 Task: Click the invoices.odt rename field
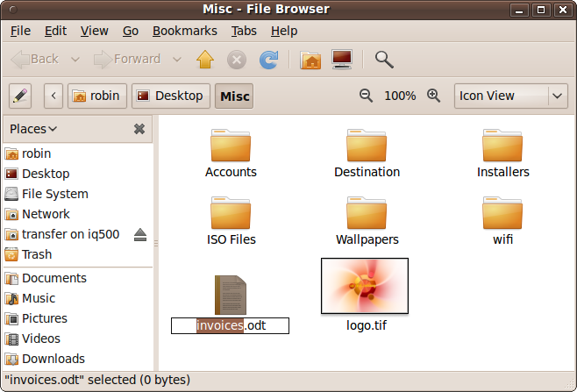click(230, 325)
